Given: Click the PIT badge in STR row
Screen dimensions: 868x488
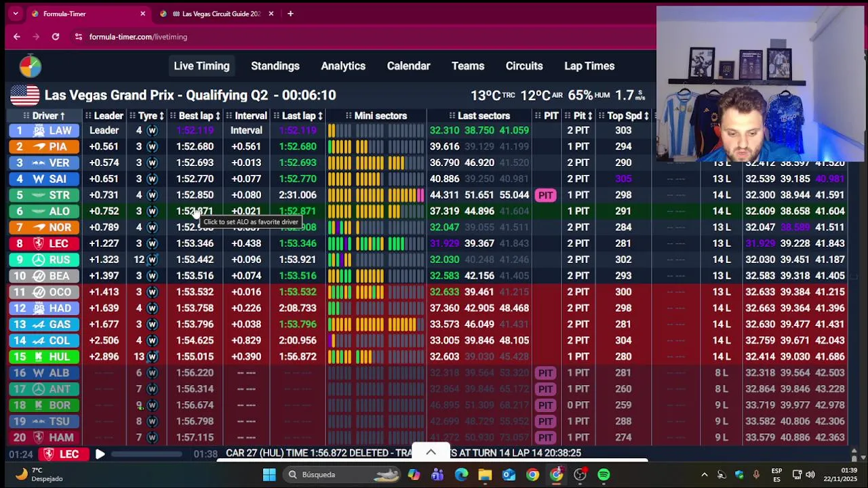Looking at the screenshot, I should pos(545,195).
